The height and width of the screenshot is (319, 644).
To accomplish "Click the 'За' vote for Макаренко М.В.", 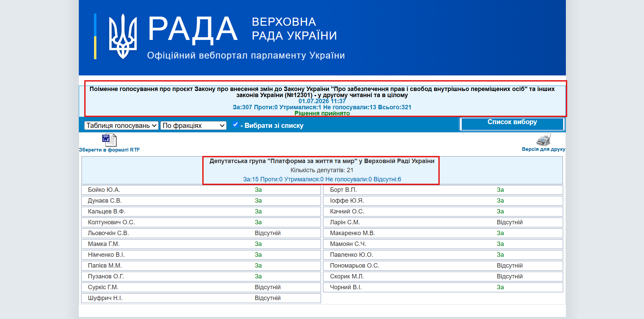I will (x=500, y=233).
